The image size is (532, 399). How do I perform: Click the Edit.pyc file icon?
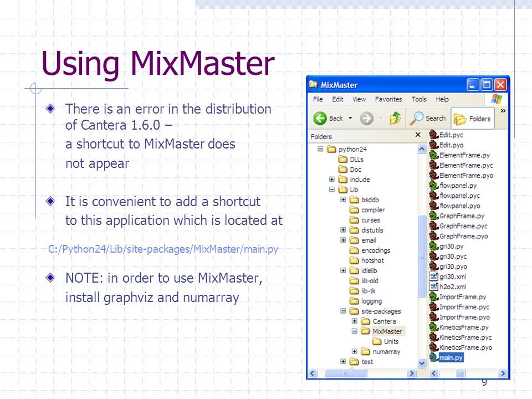(434, 135)
